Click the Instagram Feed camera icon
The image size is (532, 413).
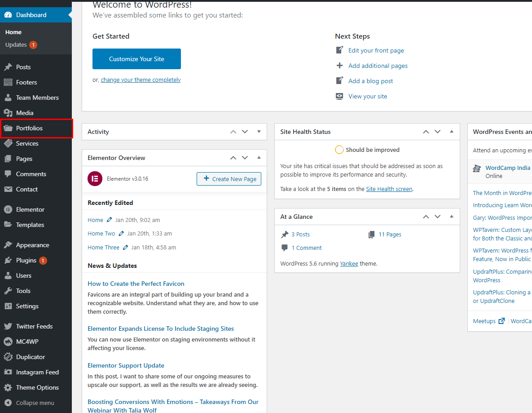point(8,372)
